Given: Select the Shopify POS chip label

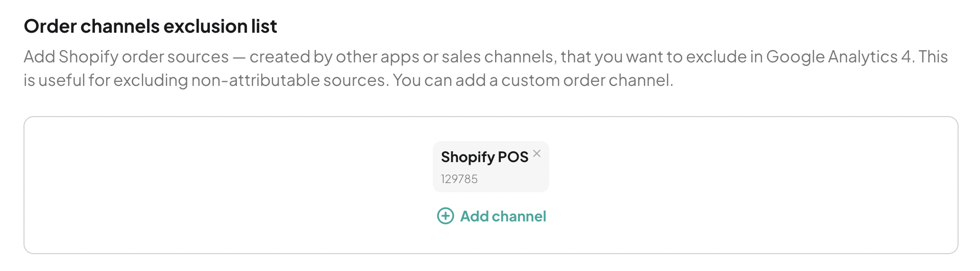Looking at the screenshot, I should tap(484, 157).
